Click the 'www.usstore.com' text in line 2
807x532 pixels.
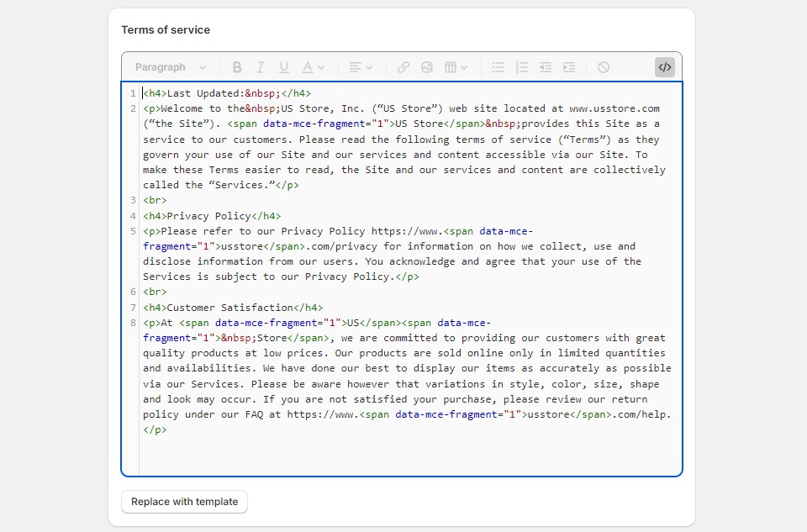point(614,108)
